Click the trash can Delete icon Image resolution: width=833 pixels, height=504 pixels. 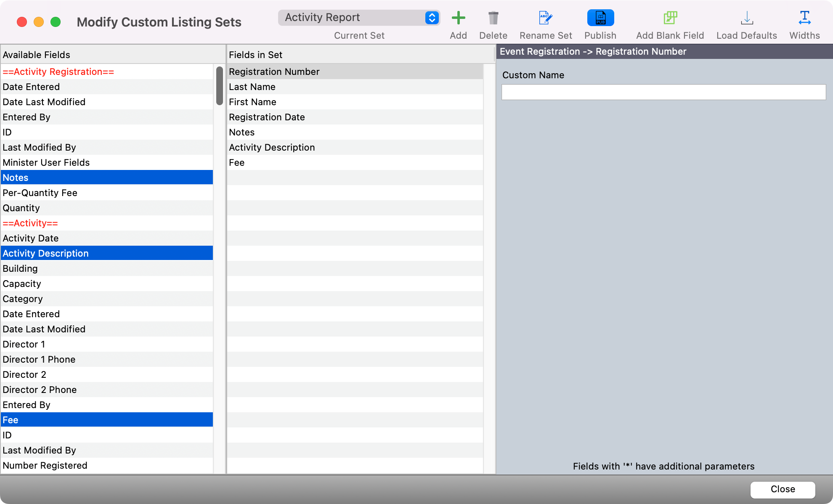tap(493, 18)
